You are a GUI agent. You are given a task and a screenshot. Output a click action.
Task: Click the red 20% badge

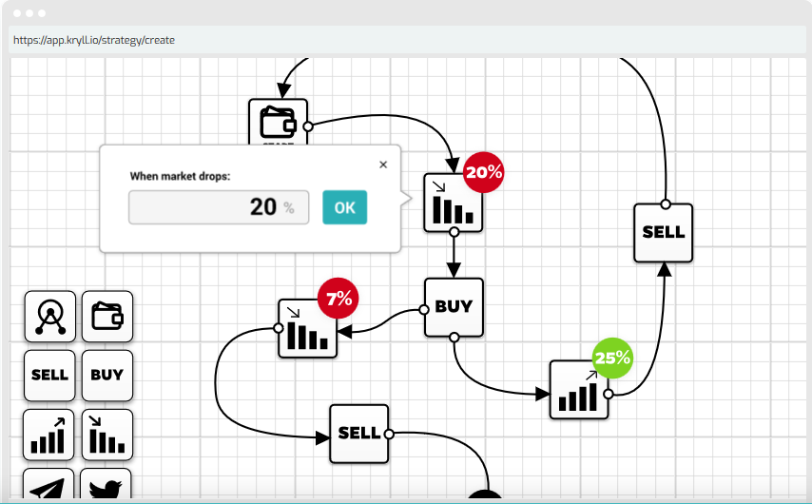click(484, 172)
